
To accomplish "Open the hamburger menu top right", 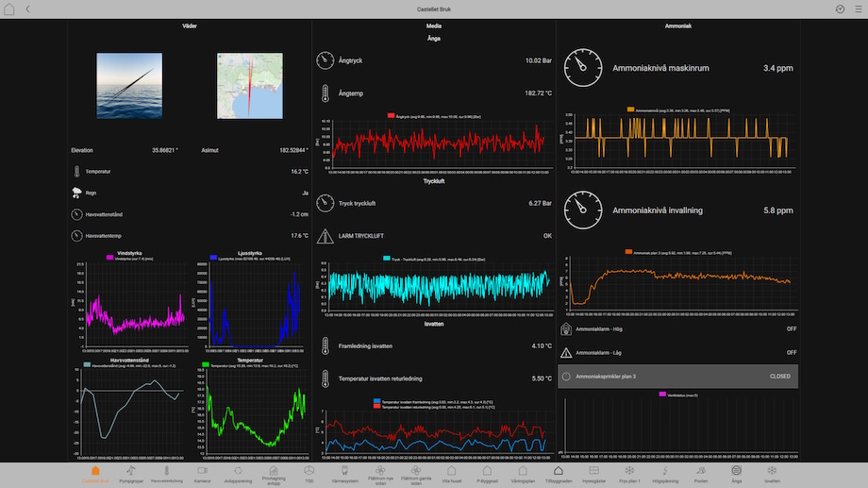I will pyautogui.click(x=857, y=8).
